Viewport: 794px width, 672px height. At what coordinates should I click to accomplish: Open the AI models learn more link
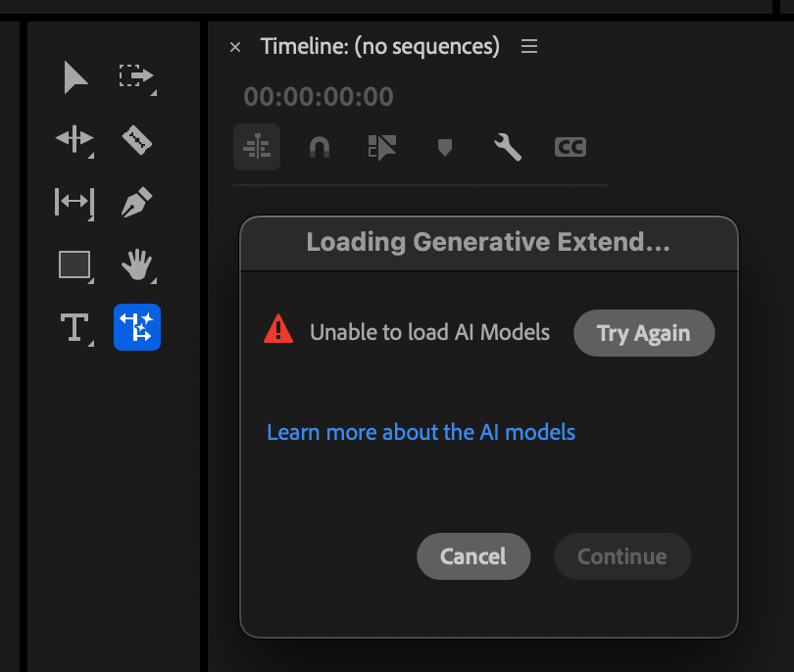click(422, 432)
